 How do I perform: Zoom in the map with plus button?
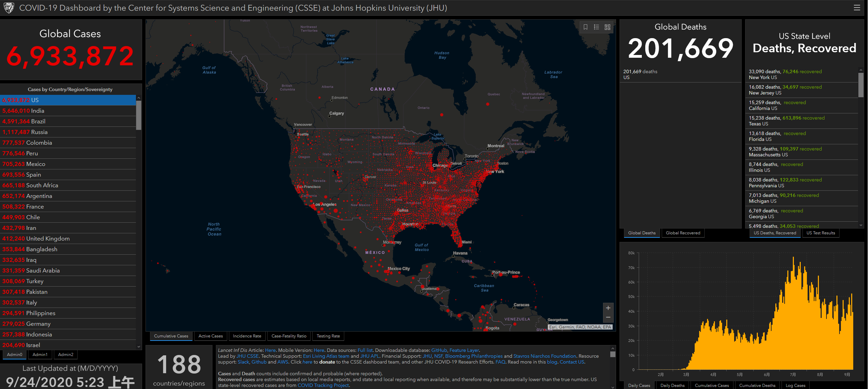pos(608,308)
